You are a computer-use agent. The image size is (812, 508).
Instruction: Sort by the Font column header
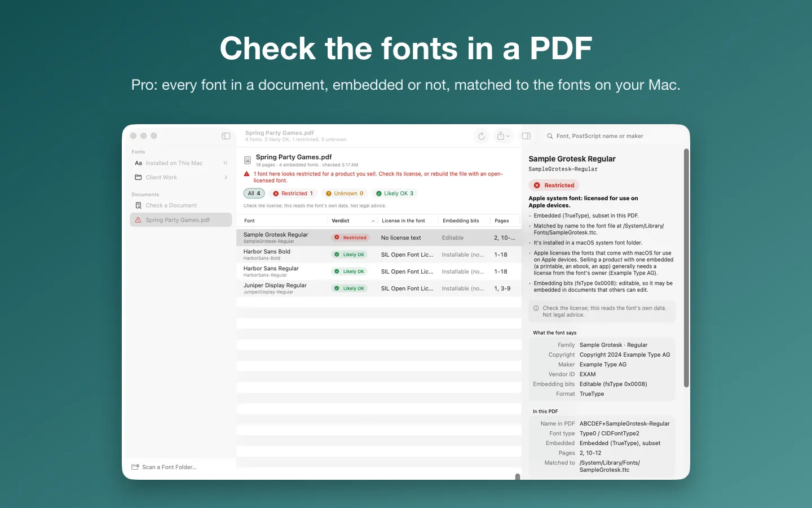[x=282, y=221]
